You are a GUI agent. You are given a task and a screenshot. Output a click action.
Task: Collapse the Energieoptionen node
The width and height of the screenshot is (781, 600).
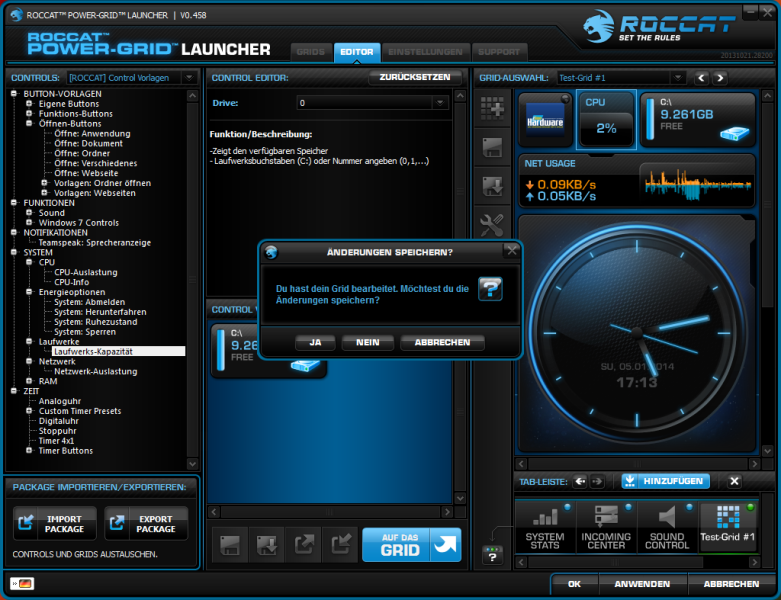coord(29,292)
